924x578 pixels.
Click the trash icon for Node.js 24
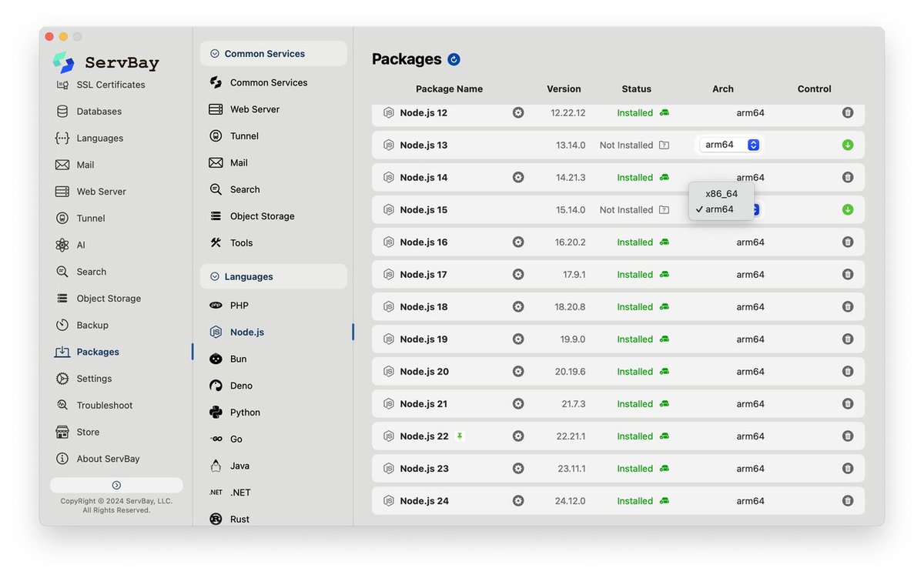tap(848, 500)
